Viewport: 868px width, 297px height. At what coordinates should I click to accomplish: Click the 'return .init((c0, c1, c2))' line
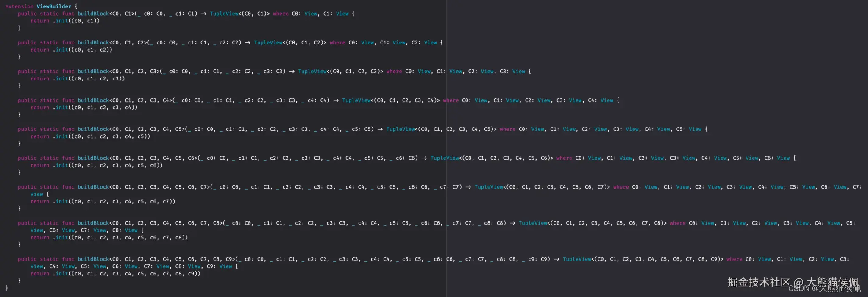(x=71, y=50)
